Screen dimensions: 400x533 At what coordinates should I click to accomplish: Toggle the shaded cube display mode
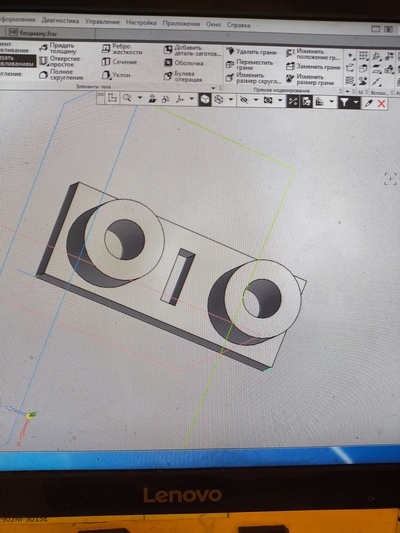pyautogui.click(x=205, y=100)
